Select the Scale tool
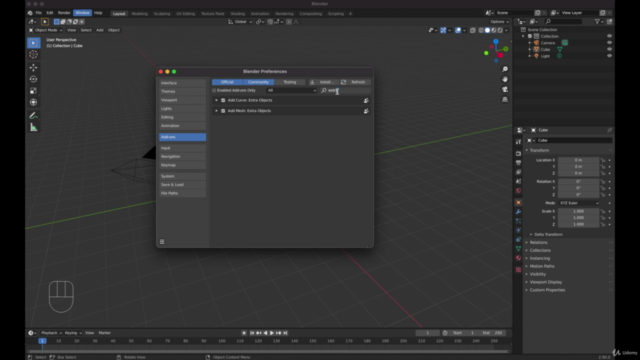The height and width of the screenshot is (360, 640). pos(33,91)
